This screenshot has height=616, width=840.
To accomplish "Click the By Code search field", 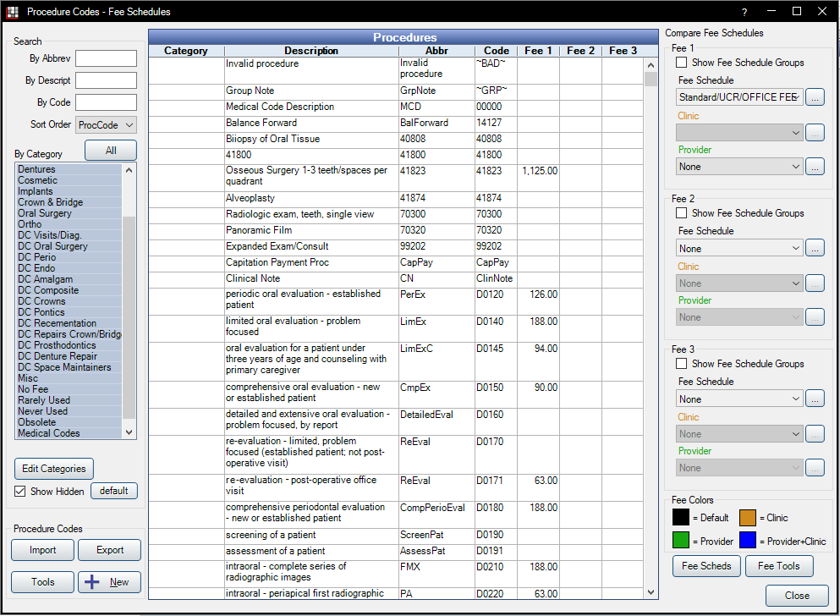I will [106, 102].
